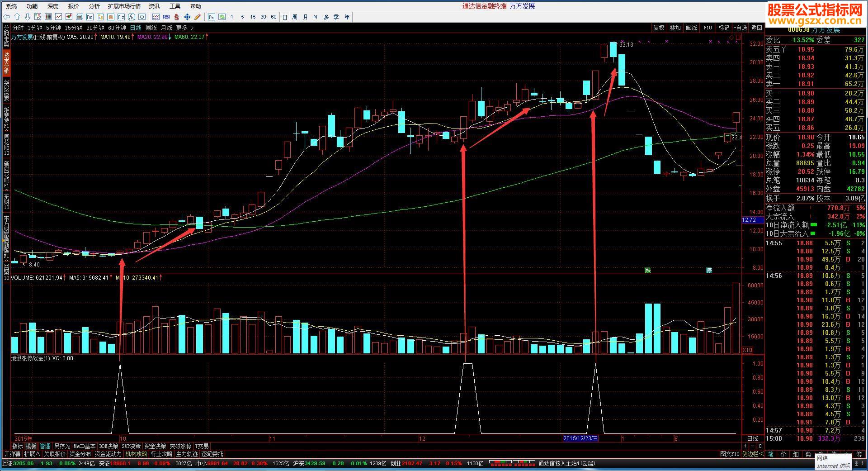Switch to the 周线 chart tab
Screen dimensions: 868x471
pyautogui.click(x=151, y=28)
